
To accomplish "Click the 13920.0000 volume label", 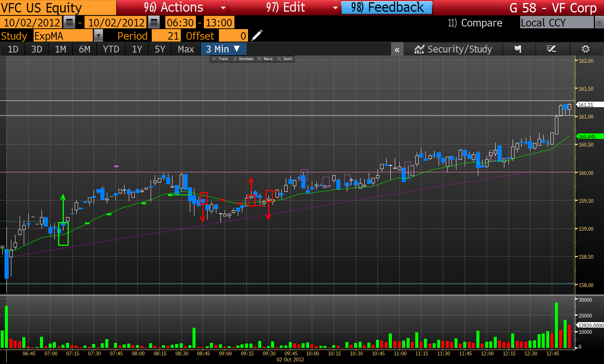I will point(590,325).
